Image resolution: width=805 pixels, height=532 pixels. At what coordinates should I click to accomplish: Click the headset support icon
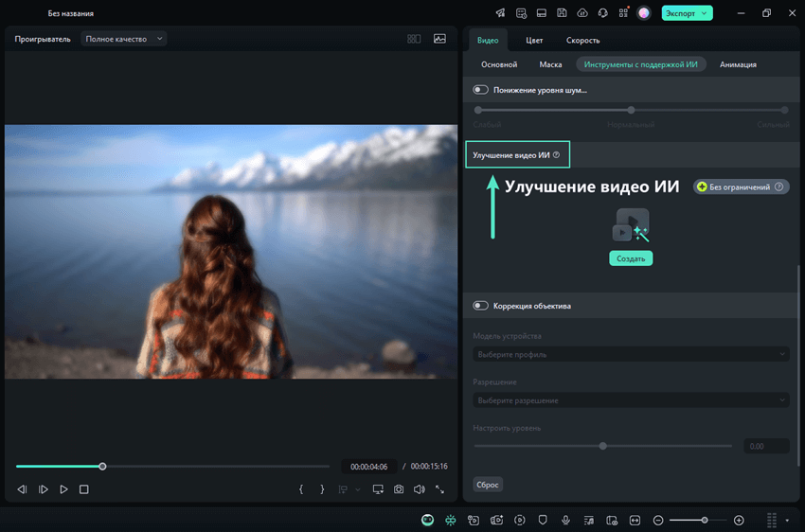pyautogui.click(x=603, y=13)
